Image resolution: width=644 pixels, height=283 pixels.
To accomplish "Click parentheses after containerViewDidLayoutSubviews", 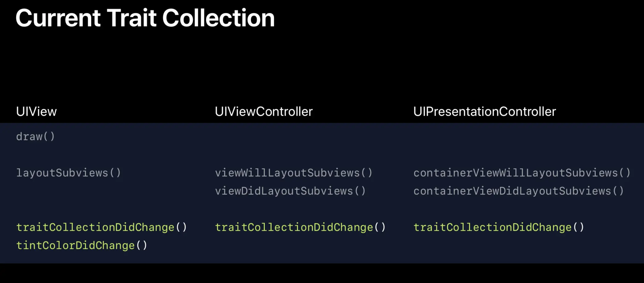I will click(x=618, y=191).
